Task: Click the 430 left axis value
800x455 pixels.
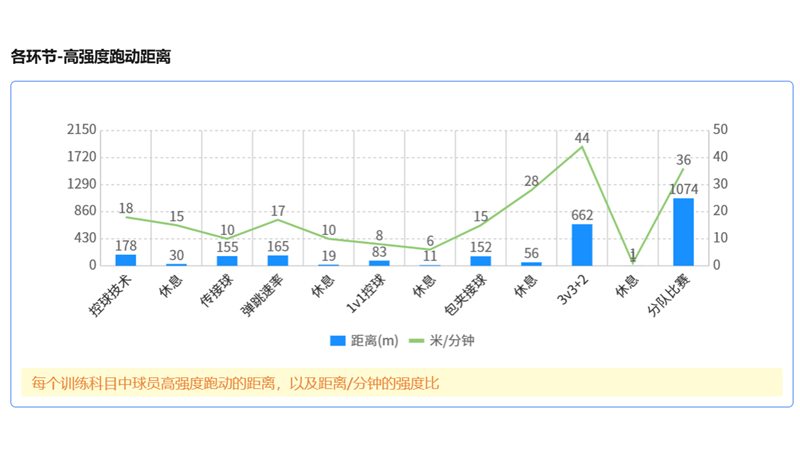Action: pos(85,238)
